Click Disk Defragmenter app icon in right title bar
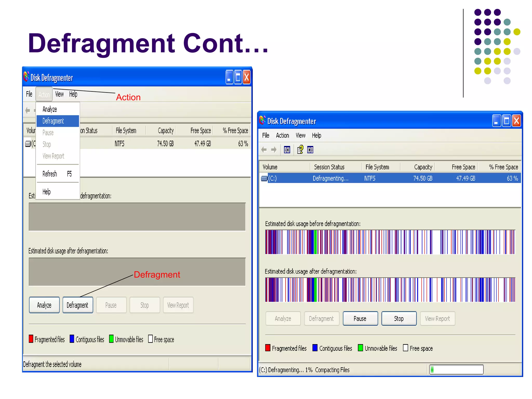 pyautogui.click(x=262, y=120)
